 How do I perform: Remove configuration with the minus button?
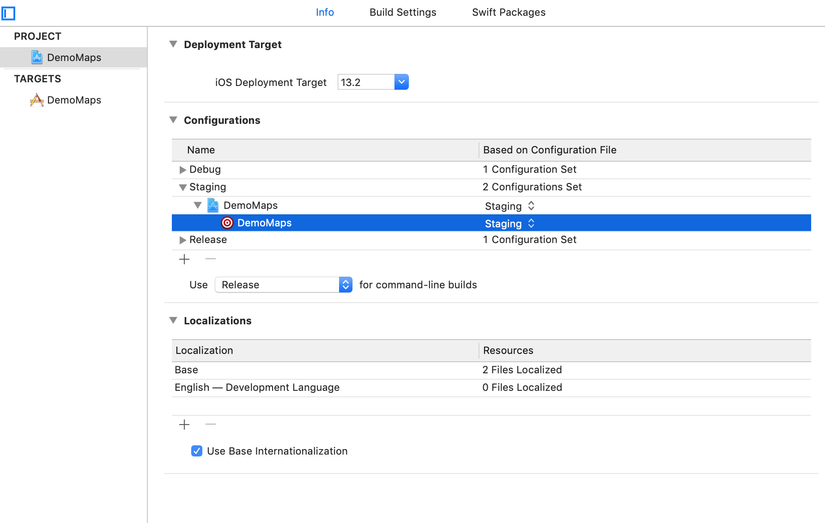pos(210,259)
